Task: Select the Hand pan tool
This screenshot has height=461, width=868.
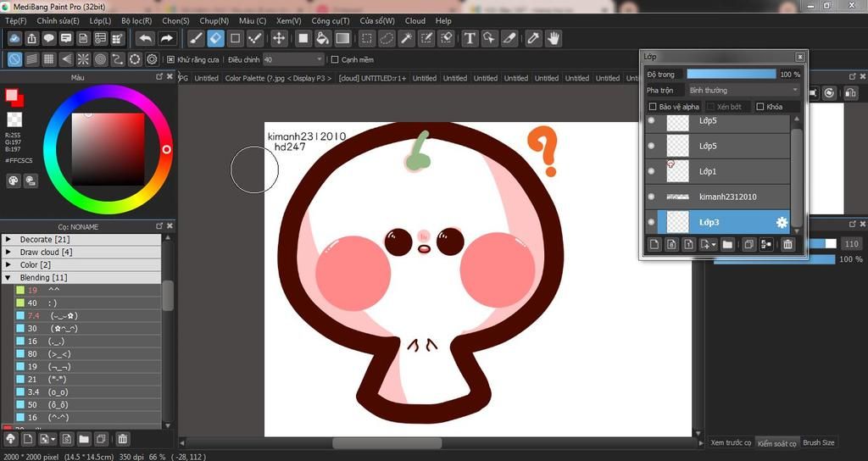Action: (553, 38)
